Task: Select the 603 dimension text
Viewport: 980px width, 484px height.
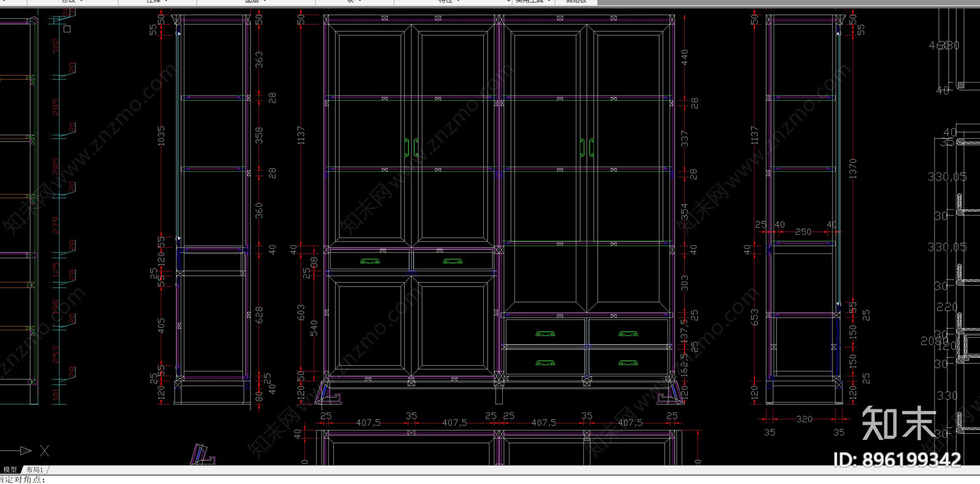Action: coord(301,312)
